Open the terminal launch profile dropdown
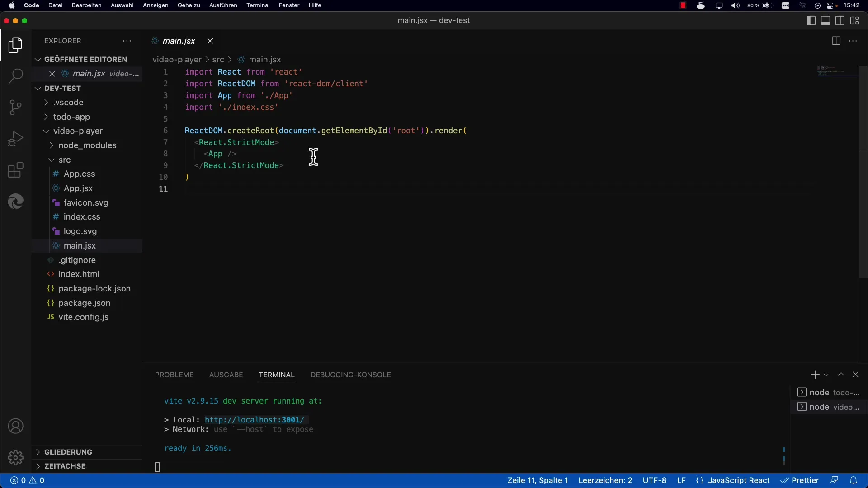The image size is (868, 488). click(x=826, y=375)
